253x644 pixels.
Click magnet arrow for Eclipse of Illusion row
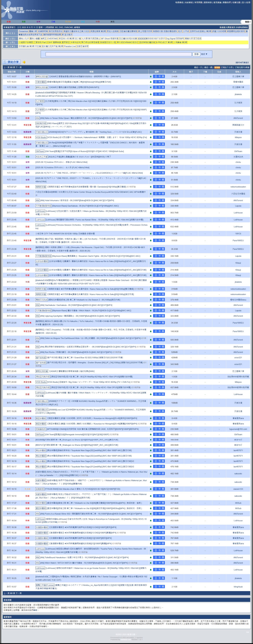[150, 151]
